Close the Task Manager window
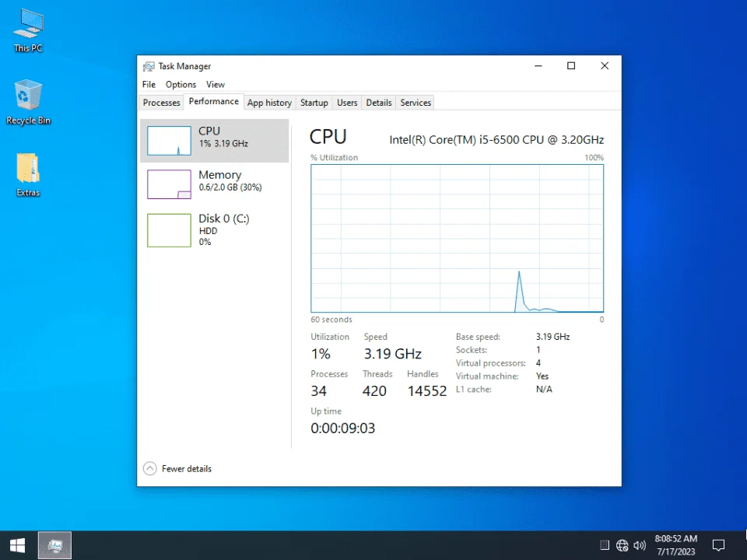The width and height of the screenshot is (747, 560). pyautogui.click(x=605, y=65)
